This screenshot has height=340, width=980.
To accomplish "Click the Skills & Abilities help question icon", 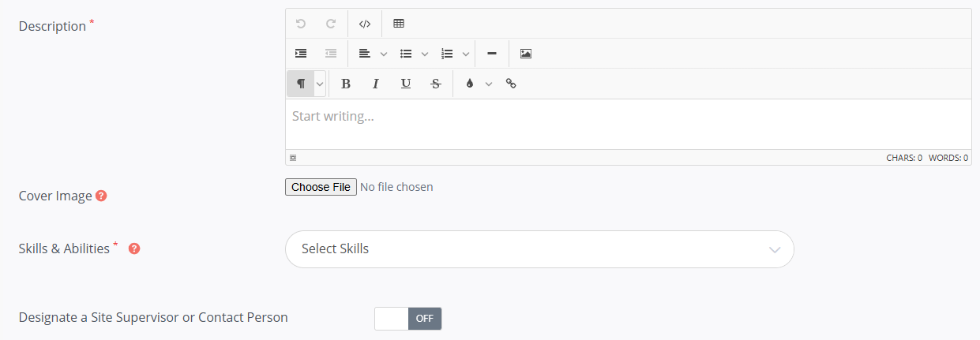I will coord(134,248).
